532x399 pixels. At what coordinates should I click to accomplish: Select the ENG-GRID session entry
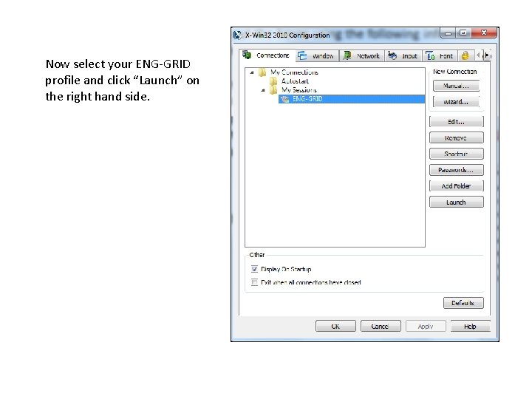coord(352,99)
